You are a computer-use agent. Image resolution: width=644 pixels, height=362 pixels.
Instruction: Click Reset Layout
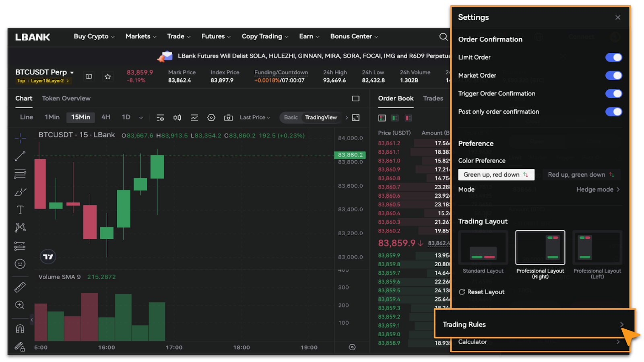481,292
